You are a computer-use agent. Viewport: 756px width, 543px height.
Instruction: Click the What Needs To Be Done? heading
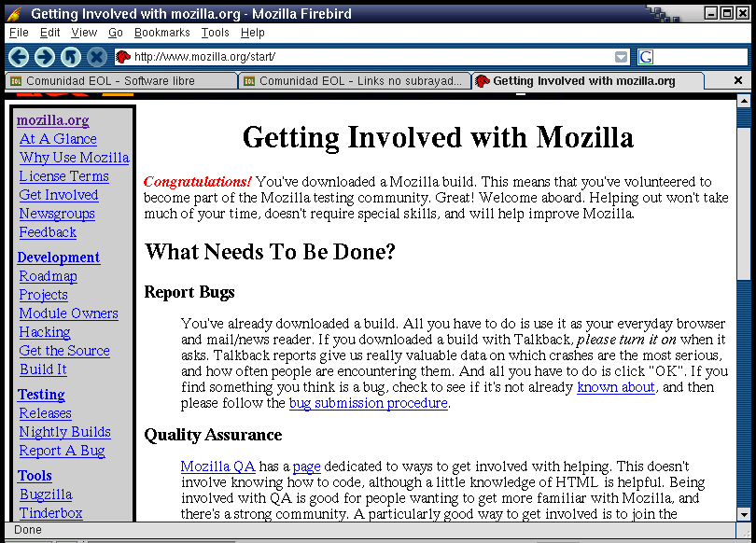[270, 252]
